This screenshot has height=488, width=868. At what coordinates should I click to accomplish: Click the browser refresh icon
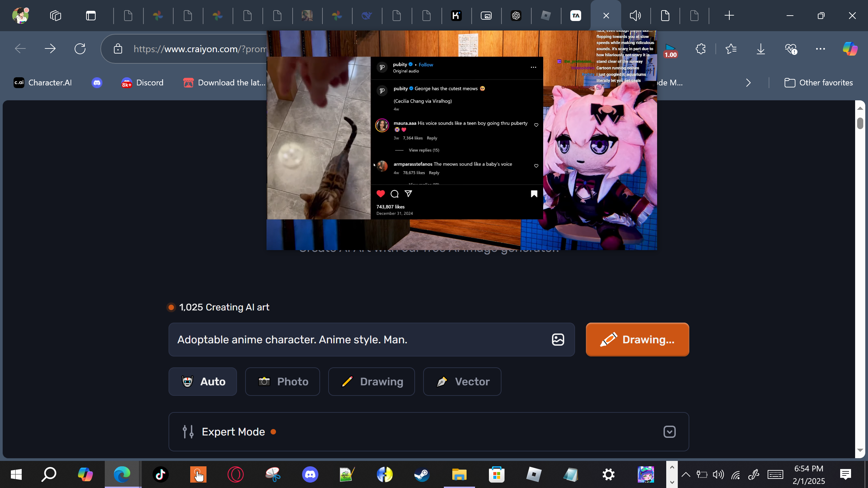pyautogui.click(x=80, y=49)
